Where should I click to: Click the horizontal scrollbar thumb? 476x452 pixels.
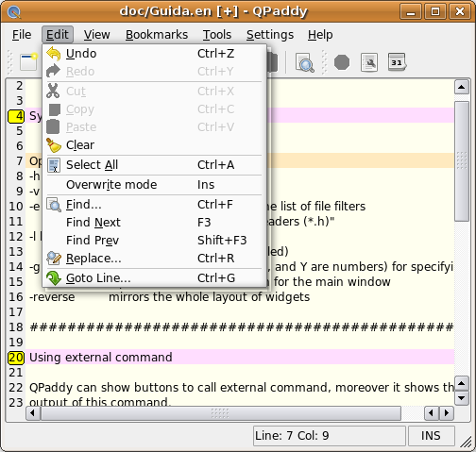[x=221, y=413]
